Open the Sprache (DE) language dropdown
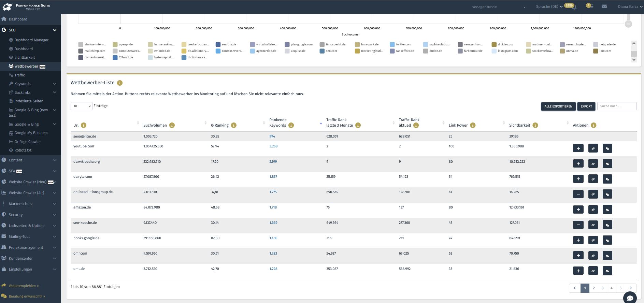Image resolution: width=644 pixels, height=303 pixels. (x=549, y=6)
